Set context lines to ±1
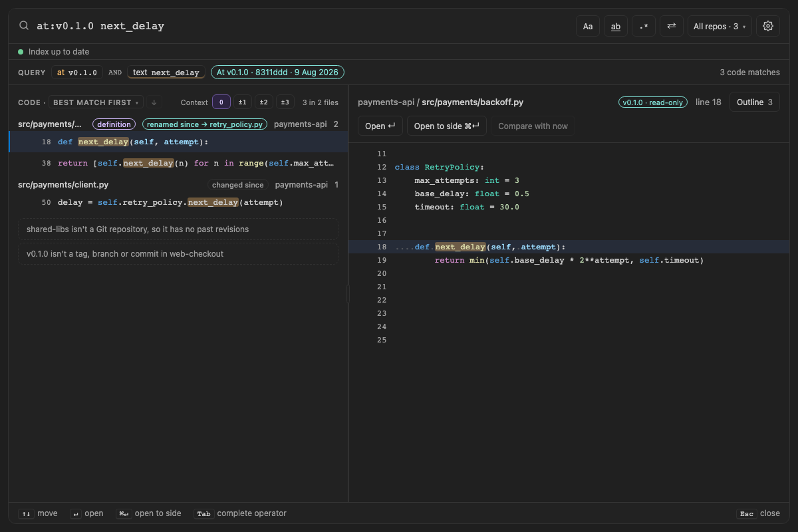 click(243, 102)
